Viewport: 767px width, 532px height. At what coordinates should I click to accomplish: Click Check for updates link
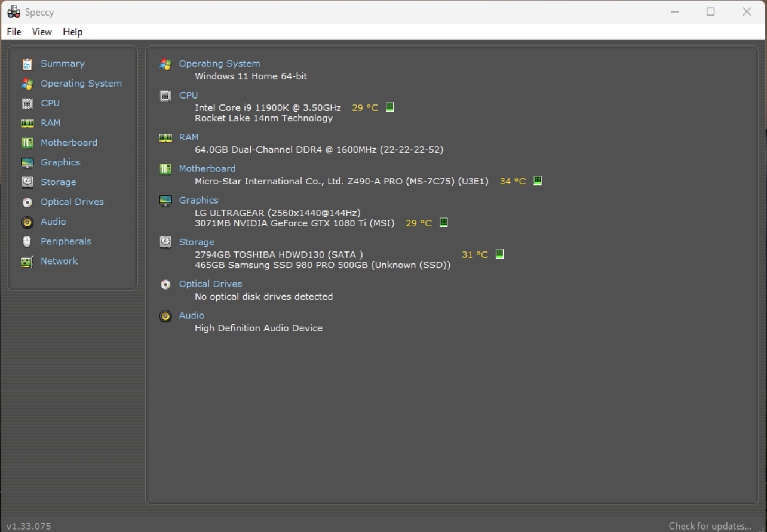(710, 526)
